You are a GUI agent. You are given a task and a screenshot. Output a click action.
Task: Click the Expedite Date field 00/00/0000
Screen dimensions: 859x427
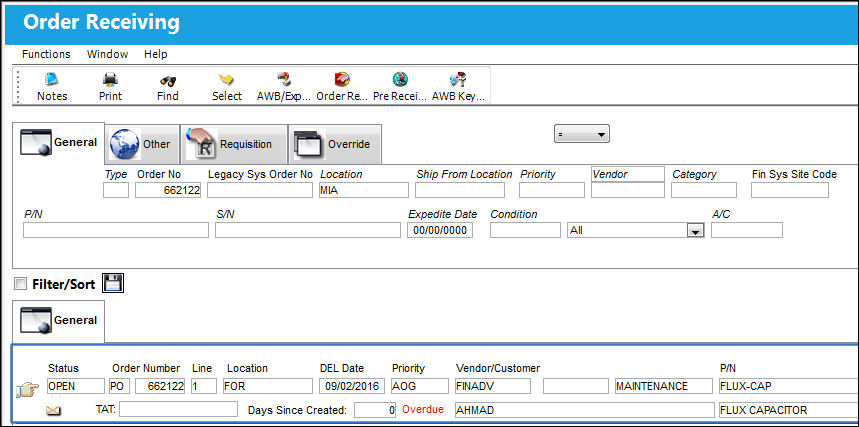coord(439,230)
